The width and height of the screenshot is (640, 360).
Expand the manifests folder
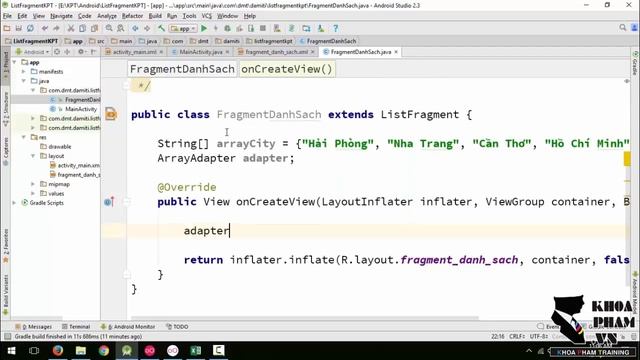tap(24, 71)
